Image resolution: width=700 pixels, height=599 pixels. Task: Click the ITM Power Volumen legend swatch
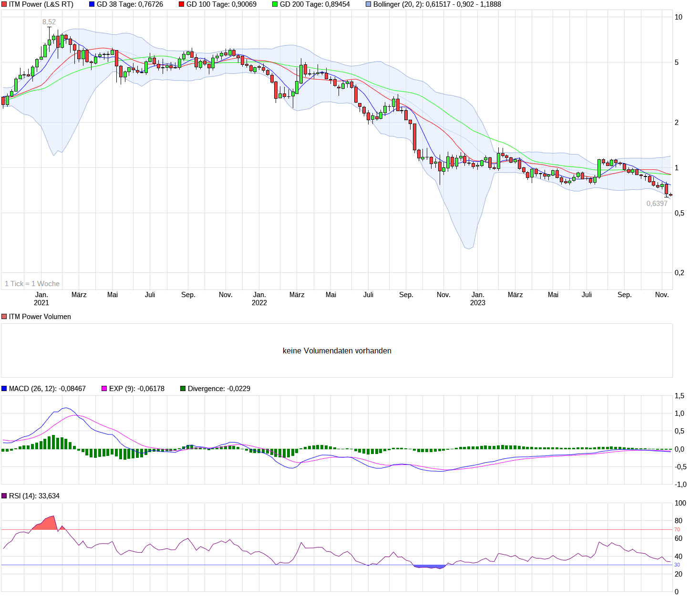pyautogui.click(x=4, y=317)
